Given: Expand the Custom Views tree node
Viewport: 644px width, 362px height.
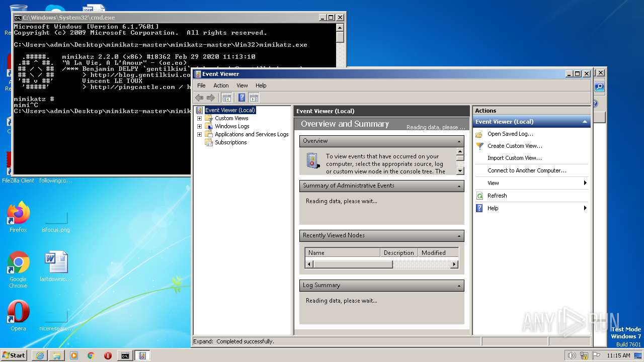Looking at the screenshot, I should click(x=199, y=118).
